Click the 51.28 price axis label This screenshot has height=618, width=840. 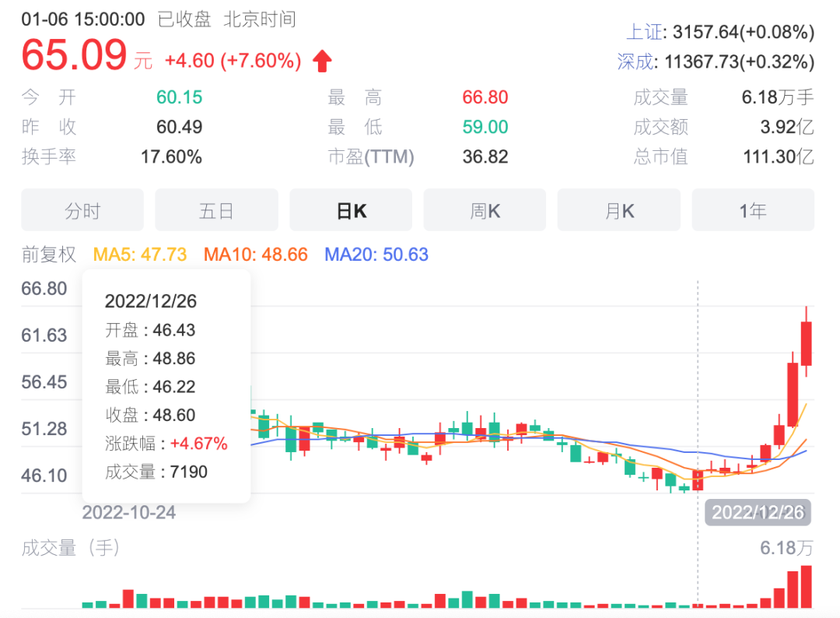pyautogui.click(x=44, y=429)
